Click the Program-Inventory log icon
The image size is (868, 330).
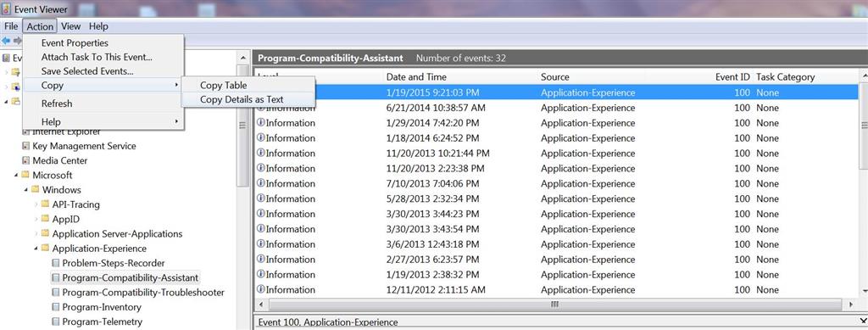pos(55,307)
